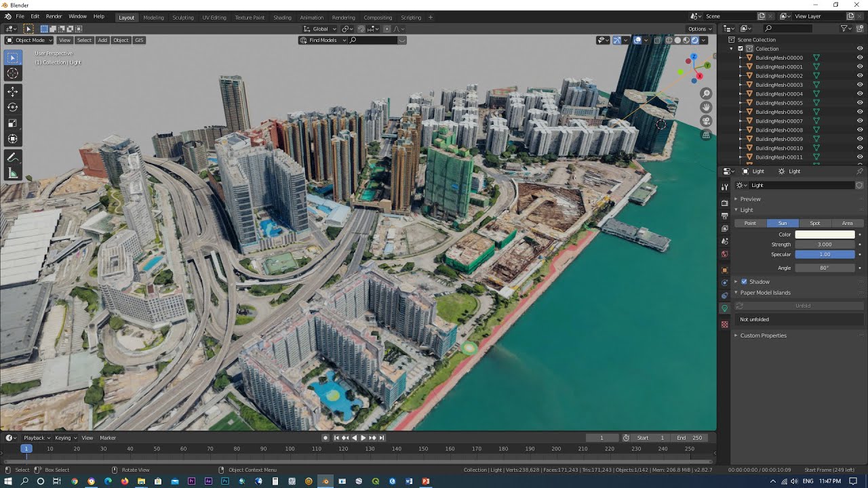Screen dimensions: 868x488
Task: Select the Measure tool
Action: (12, 174)
